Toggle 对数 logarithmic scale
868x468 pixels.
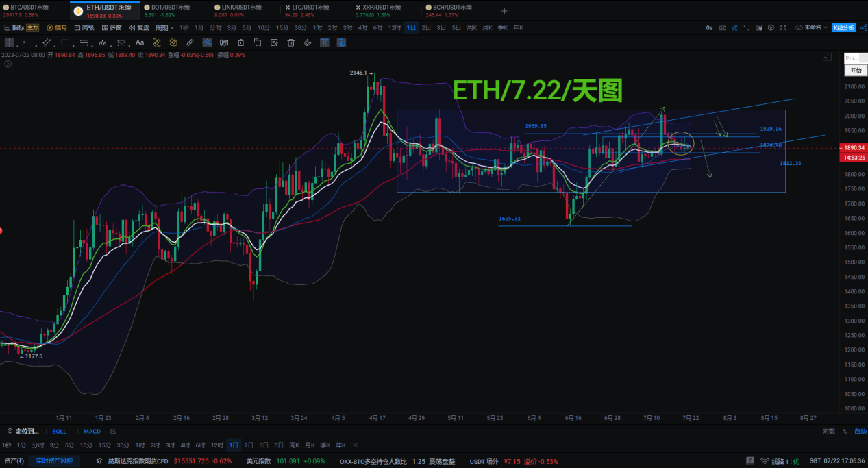pos(828,431)
